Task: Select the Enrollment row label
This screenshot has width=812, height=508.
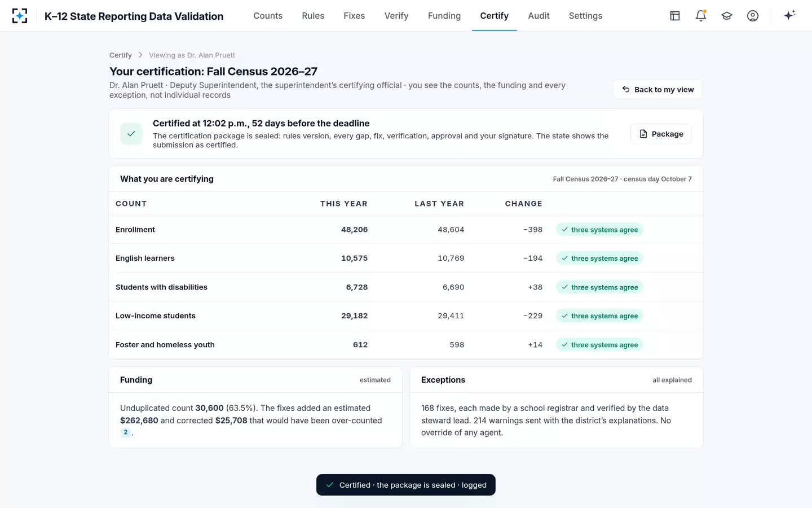Action: pos(135,230)
